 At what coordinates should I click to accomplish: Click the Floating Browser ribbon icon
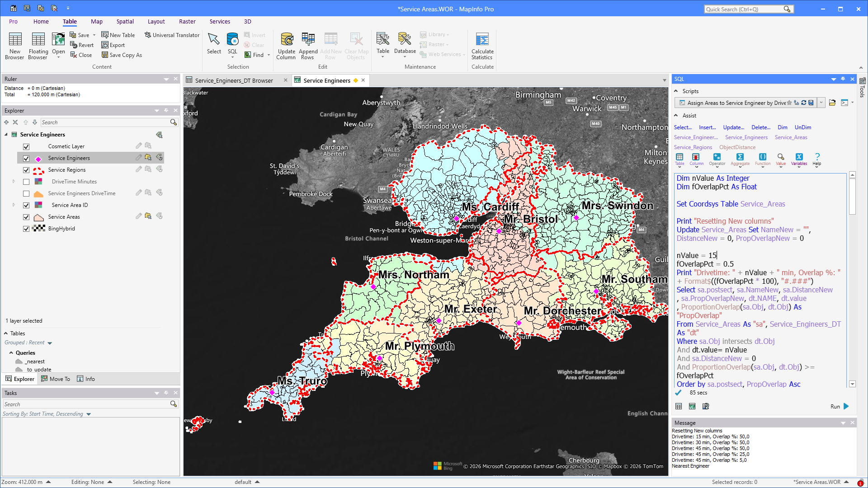(x=38, y=46)
